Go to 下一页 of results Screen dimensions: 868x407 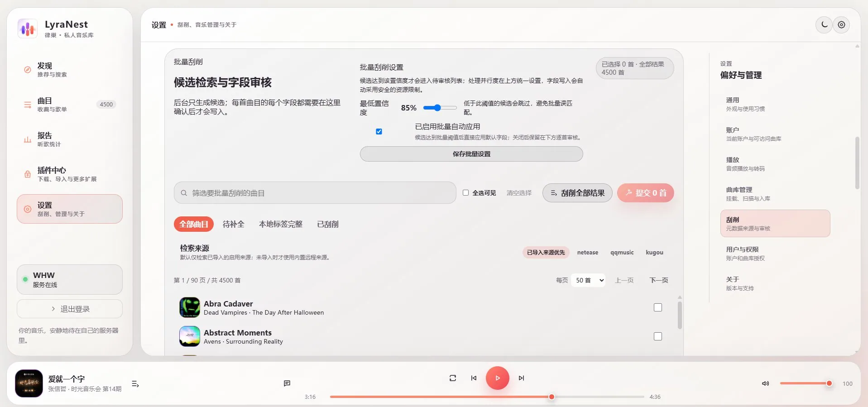(659, 280)
